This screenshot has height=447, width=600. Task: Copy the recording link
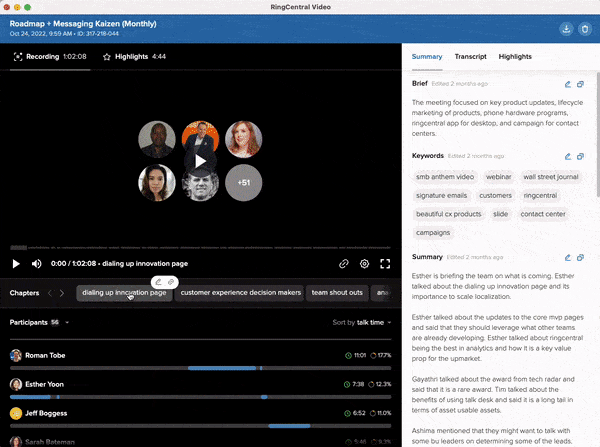344,264
